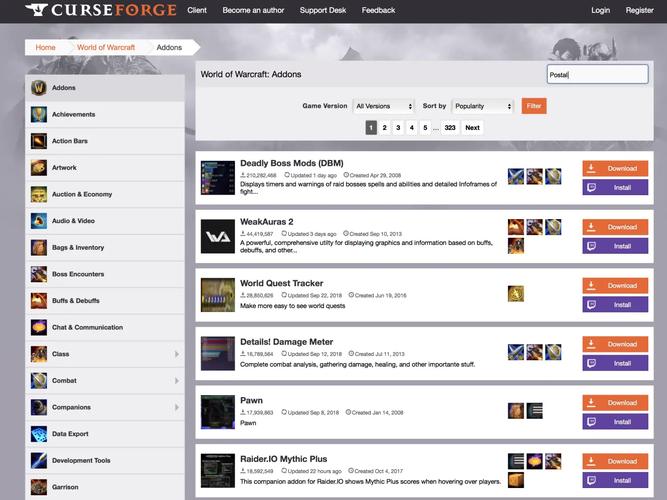Go to page 5 of results
The image size is (667, 500).
[425, 128]
